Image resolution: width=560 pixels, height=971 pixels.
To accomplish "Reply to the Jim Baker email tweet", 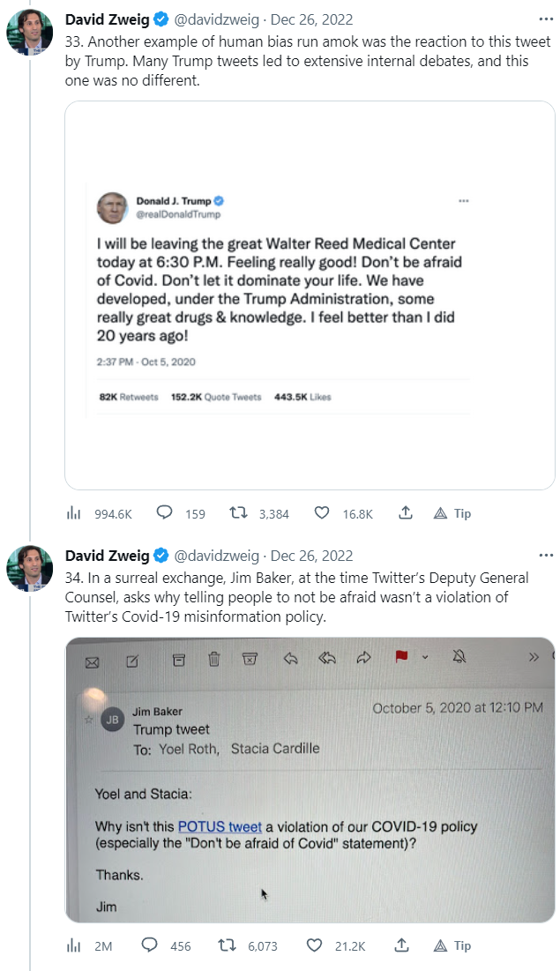I will click(x=150, y=945).
